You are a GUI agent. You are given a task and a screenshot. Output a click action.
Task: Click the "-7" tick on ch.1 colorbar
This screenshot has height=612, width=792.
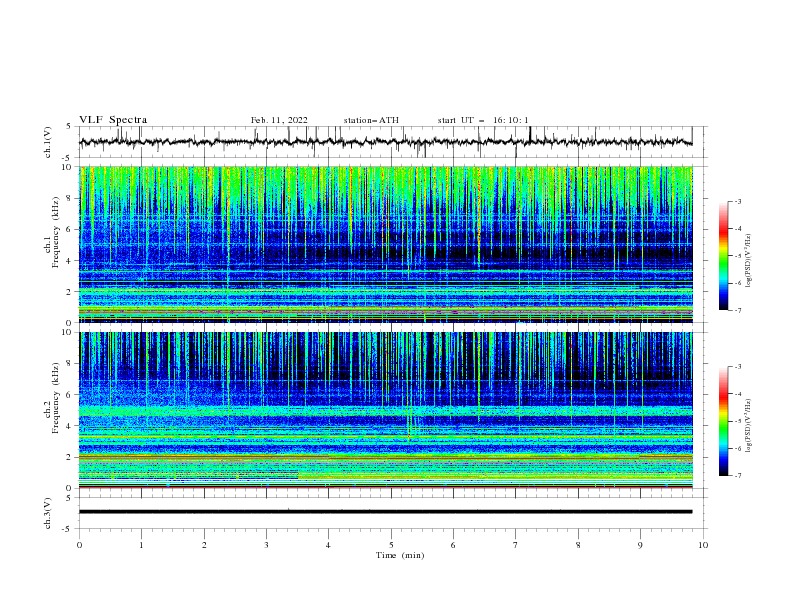point(738,310)
